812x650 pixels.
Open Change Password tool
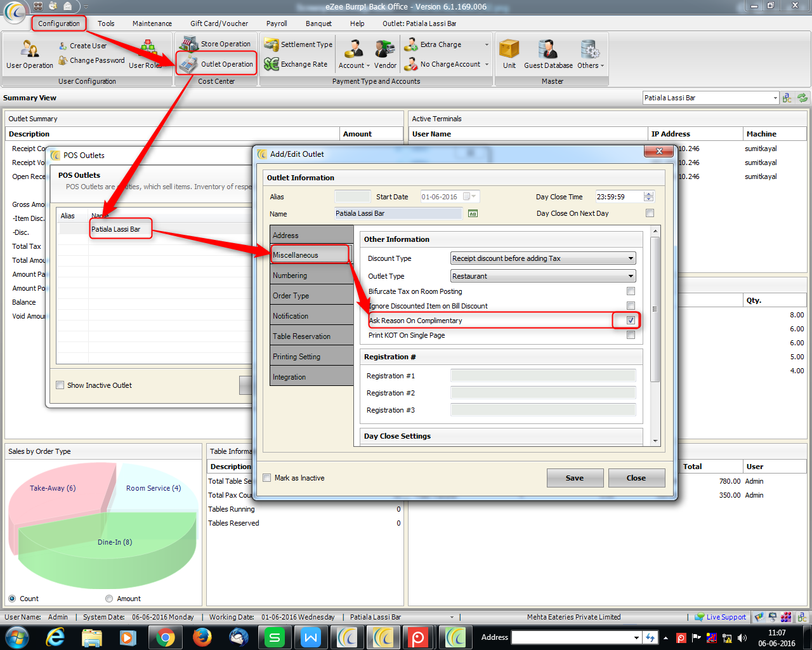[92, 60]
